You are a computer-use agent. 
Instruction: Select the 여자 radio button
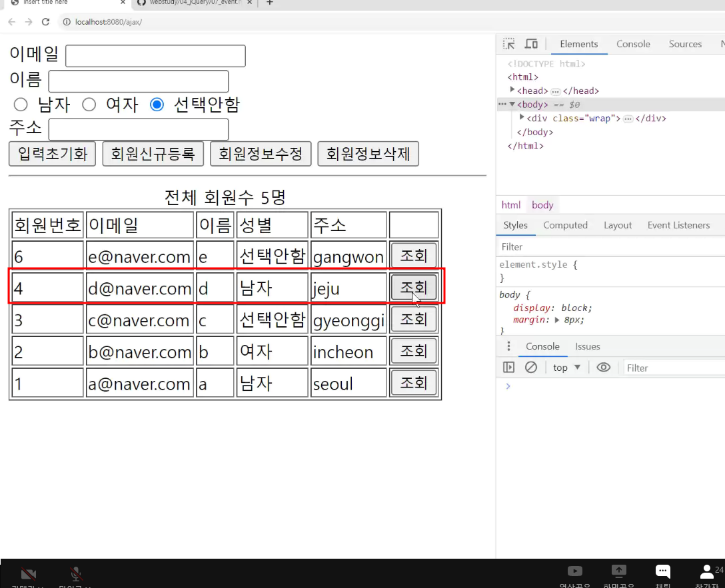(x=89, y=105)
